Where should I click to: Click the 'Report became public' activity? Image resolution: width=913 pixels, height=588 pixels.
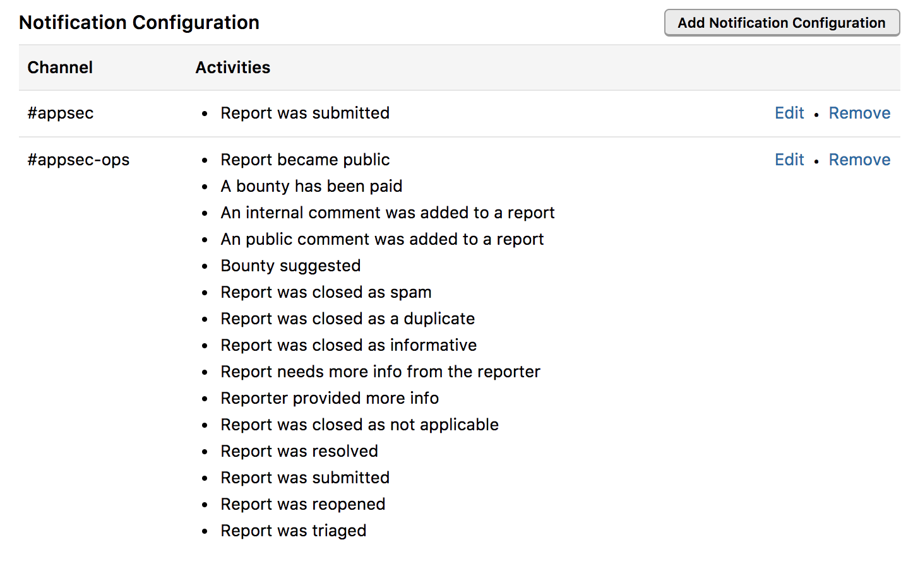pyautogui.click(x=305, y=160)
